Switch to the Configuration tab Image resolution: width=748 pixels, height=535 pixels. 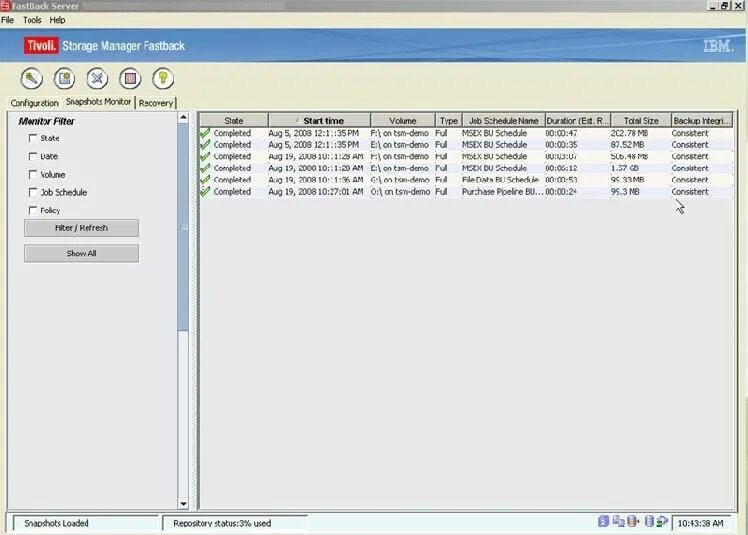click(x=34, y=103)
